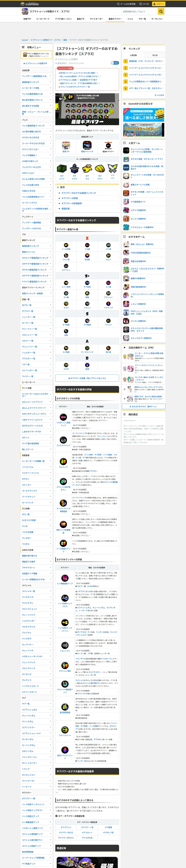Click the スプラトゥーン3攻略TOP sidebar link
This screenshot has height=868, width=186.
click(36, 63)
